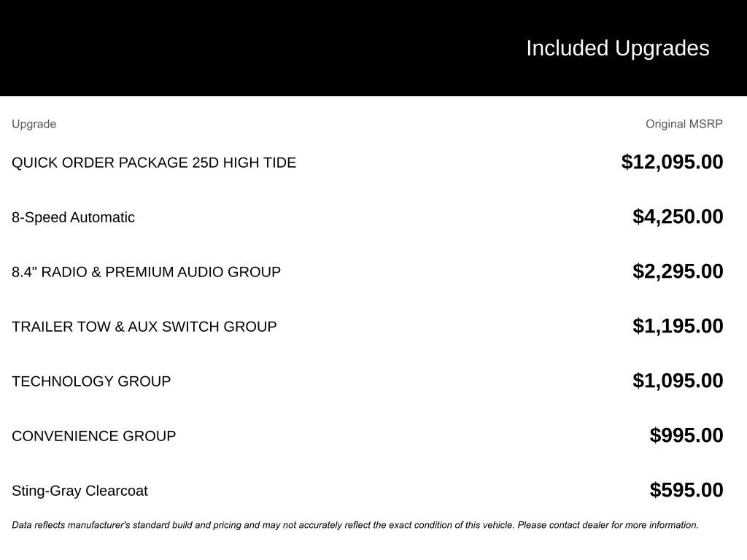The width and height of the screenshot is (747, 560).
Task: Click the $995.00 price value
Action: (x=686, y=436)
